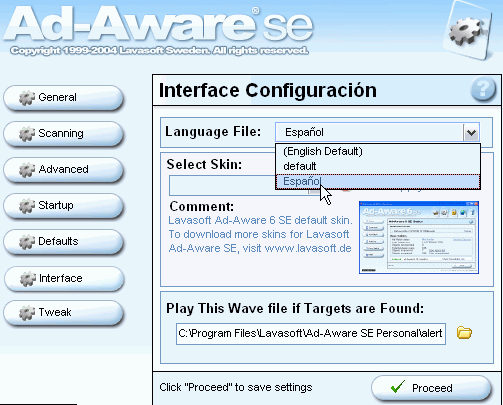
Task: Click the Interface Configuración heading
Action: (268, 90)
